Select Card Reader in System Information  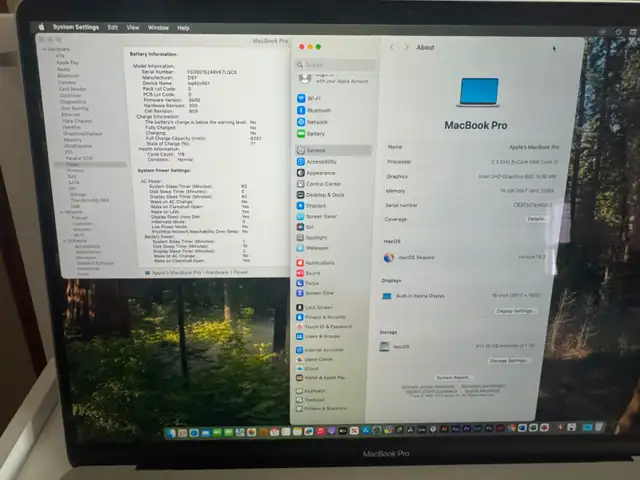[72, 89]
